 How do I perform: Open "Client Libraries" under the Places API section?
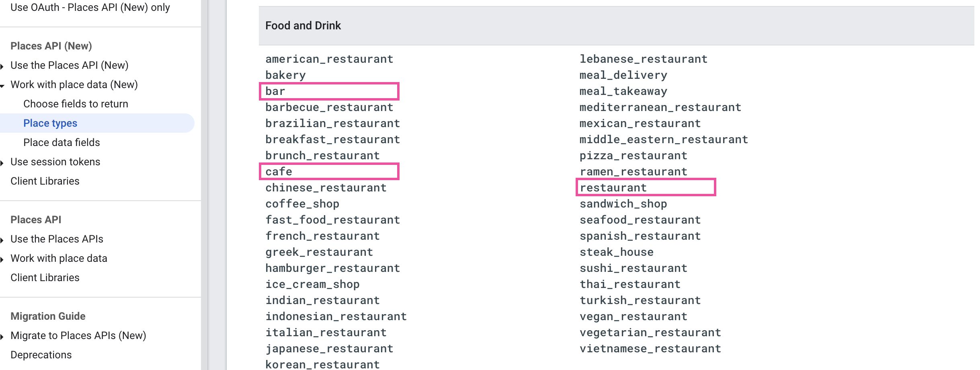[x=45, y=277]
